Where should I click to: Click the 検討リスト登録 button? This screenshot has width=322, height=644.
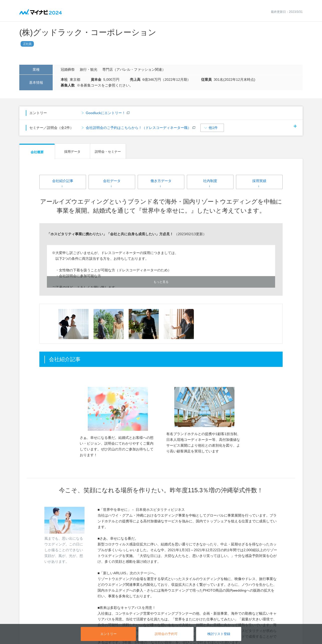[x=219, y=634]
